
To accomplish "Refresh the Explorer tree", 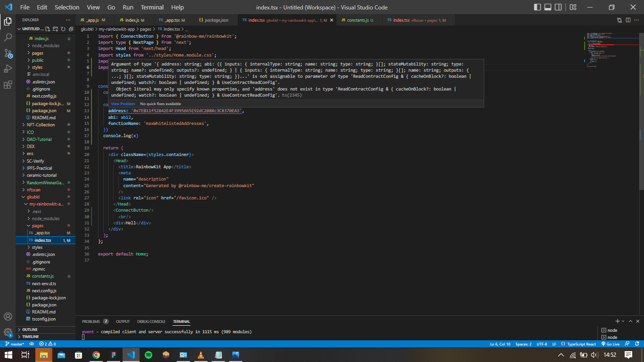I will pyautogui.click(x=63, y=29).
